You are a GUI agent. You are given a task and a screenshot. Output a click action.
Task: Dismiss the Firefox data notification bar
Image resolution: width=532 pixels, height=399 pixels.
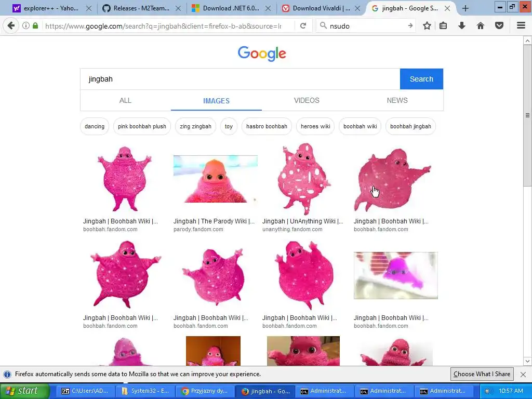(523, 375)
